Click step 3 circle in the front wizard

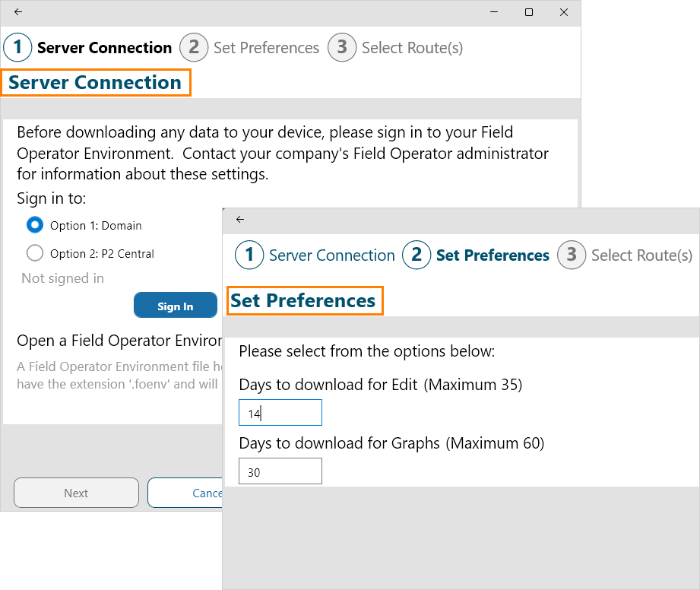tap(572, 255)
